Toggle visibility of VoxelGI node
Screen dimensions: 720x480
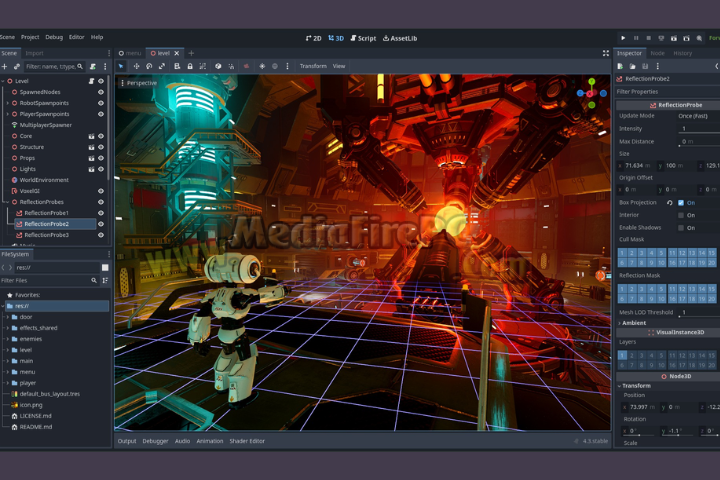[x=101, y=191]
